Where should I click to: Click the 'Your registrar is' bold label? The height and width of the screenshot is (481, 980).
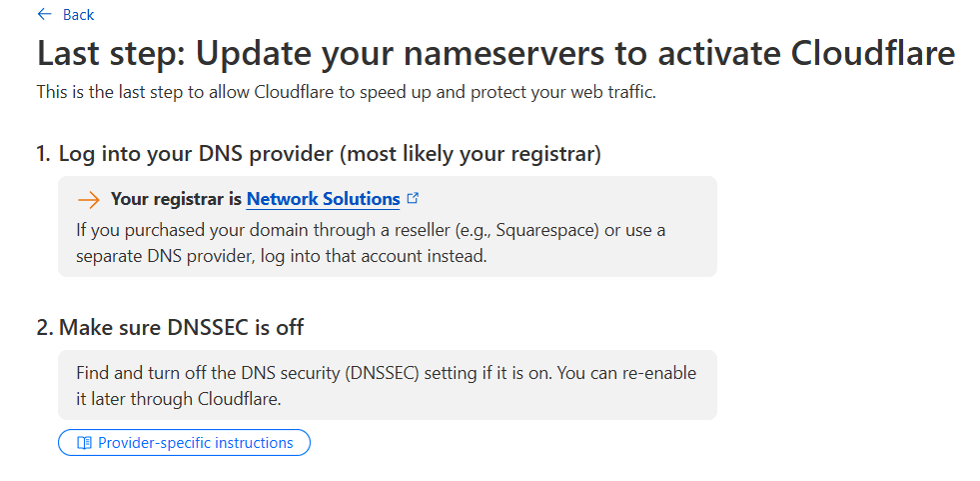(176, 199)
